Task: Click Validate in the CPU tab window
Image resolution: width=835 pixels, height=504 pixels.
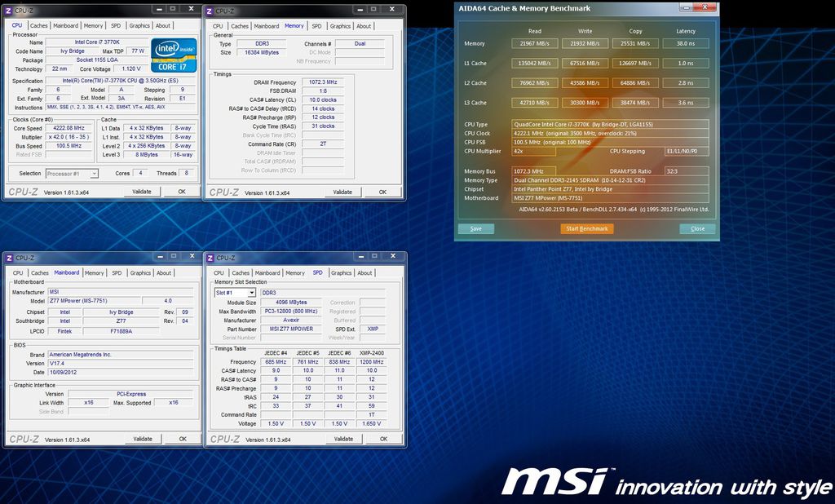Action: 142,192
